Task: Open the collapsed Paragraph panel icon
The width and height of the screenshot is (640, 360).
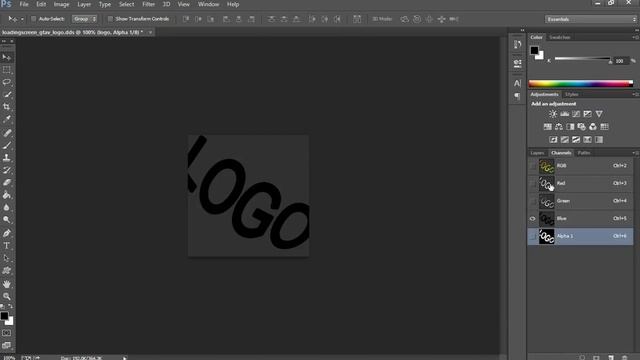Action: (518, 96)
